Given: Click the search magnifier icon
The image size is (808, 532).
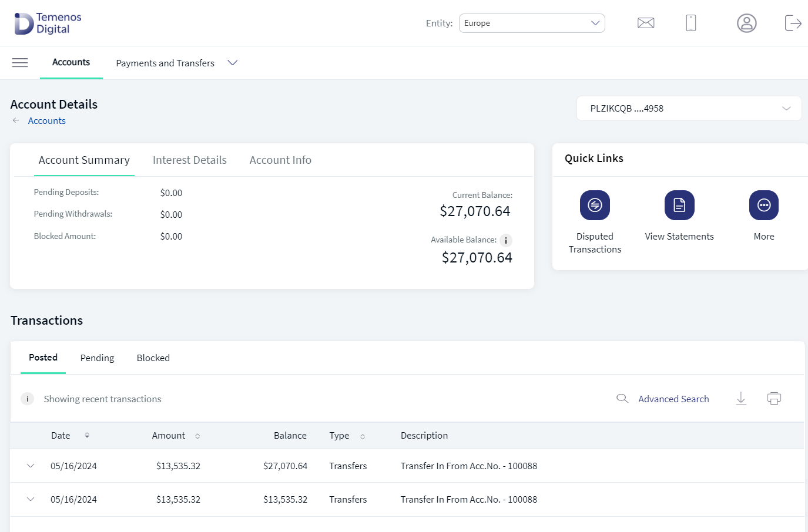Looking at the screenshot, I should (x=622, y=399).
